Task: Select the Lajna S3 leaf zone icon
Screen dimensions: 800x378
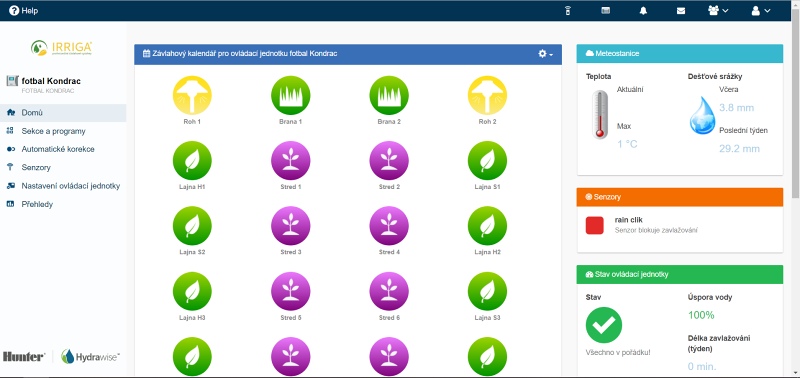Action: (x=487, y=291)
